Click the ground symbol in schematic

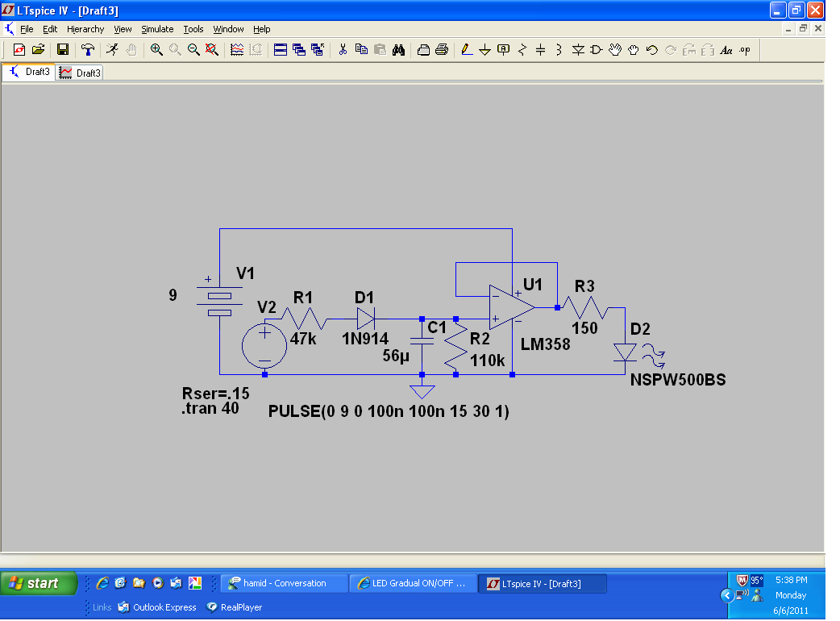point(422,392)
